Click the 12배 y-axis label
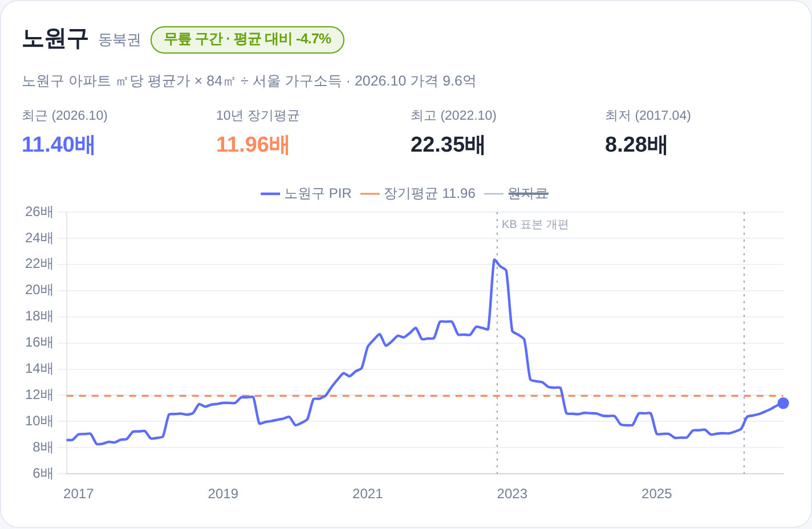 coord(39,395)
